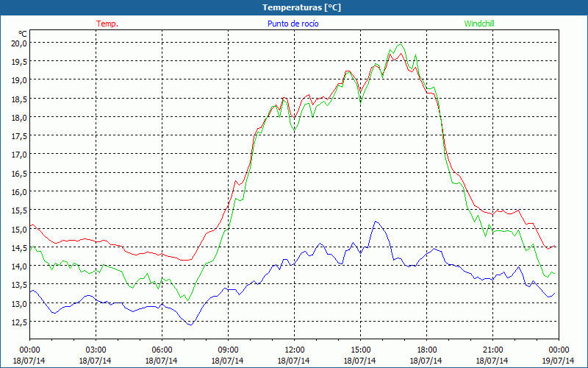
Task: Click the '03:00' time axis label
Action: click(96, 350)
